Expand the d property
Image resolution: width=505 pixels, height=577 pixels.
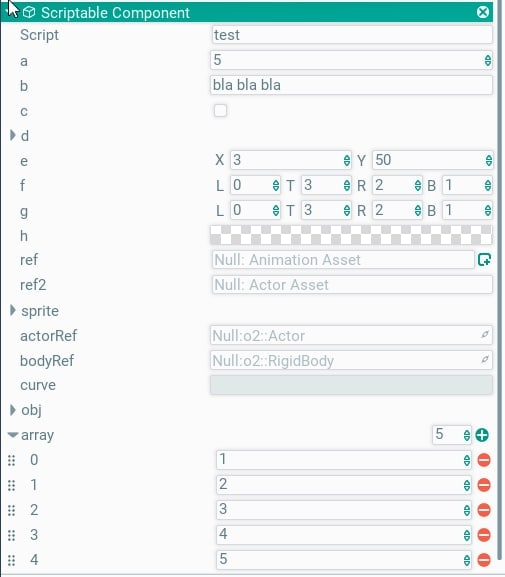[x=13, y=135]
